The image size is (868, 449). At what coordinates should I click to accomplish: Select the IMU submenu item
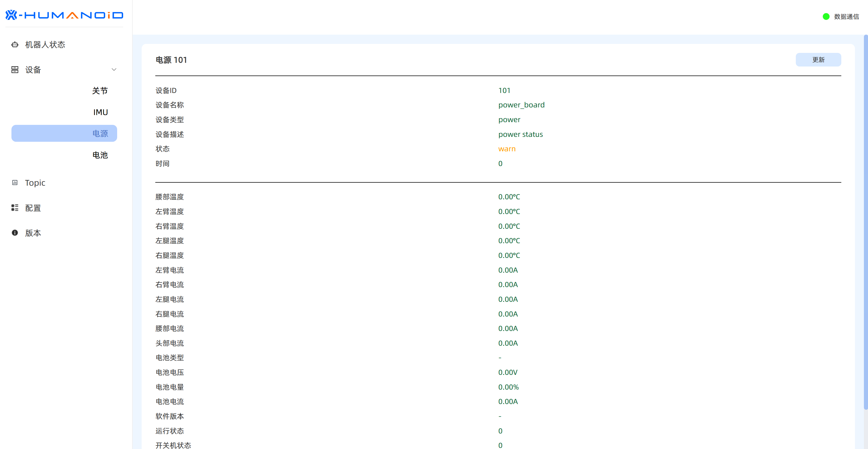click(x=101, y=112)
